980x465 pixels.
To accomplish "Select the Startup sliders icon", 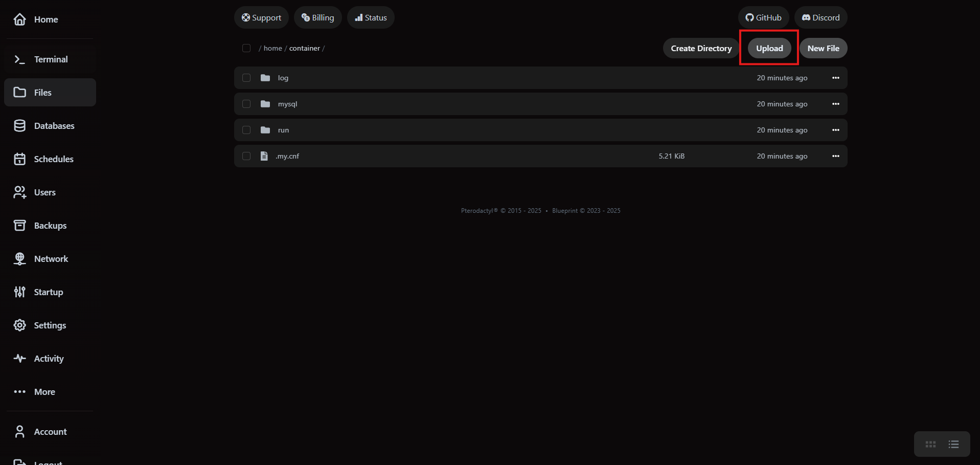I will pos(19,292).
